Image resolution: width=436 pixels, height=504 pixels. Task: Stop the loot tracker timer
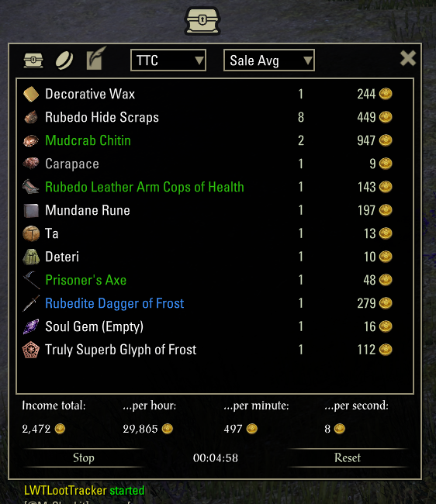(84, 457)
